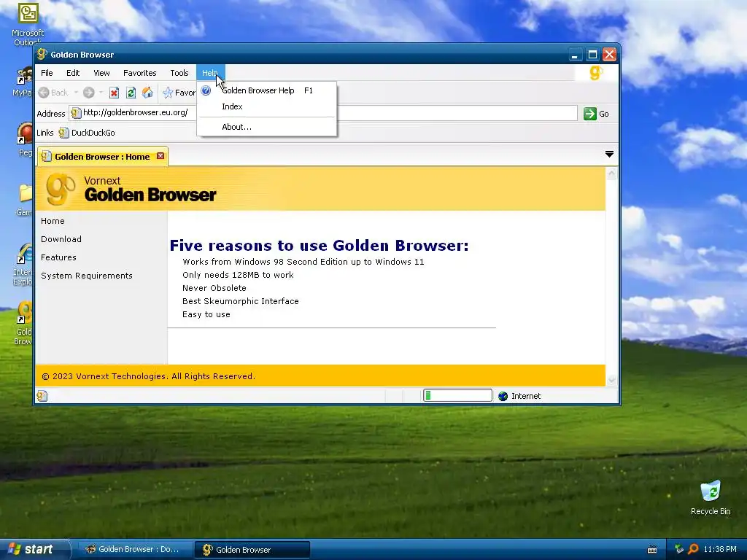Click the green Go arrow button
747x560 pixels.
pos(589,113)
